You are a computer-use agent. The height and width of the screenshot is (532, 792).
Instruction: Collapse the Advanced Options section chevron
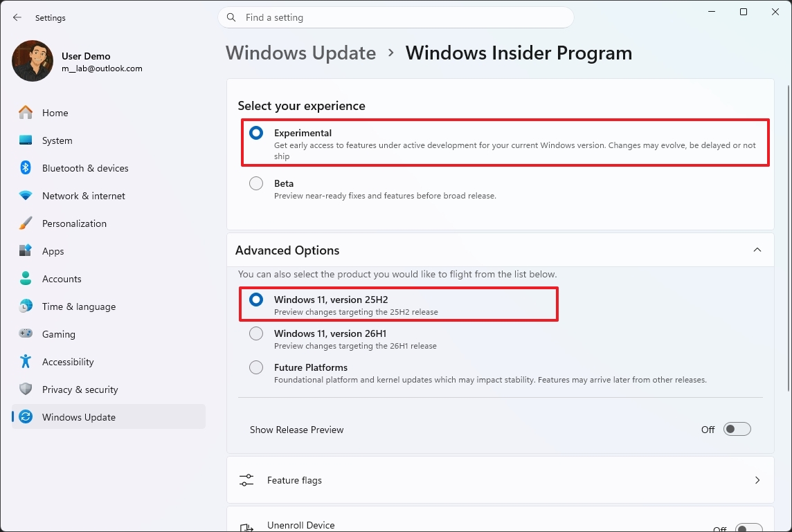(757, 250)
